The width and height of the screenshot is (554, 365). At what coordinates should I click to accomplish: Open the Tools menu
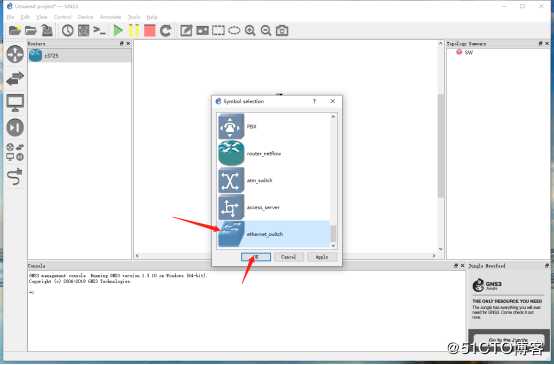coord(134,17)
